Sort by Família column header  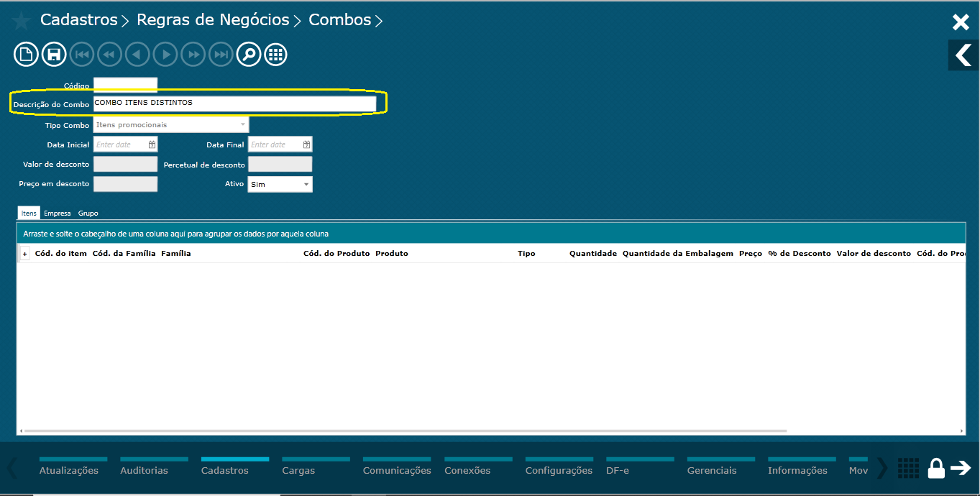pyautogui.click(x=176, y=254)
